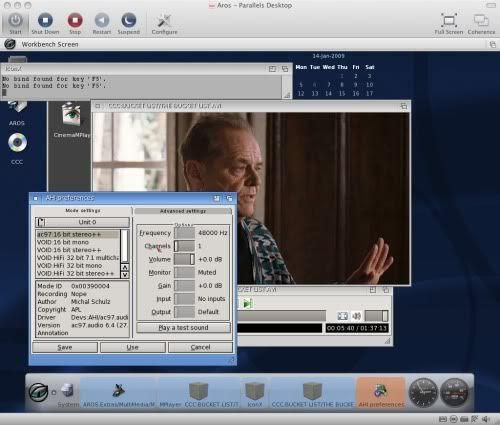Image resolution: width=500 pixels, height=425 pixels.
Task: Select VOID:HiFi 32 bit 7.1 multichannel mode
Action: [x=78, y=258]
